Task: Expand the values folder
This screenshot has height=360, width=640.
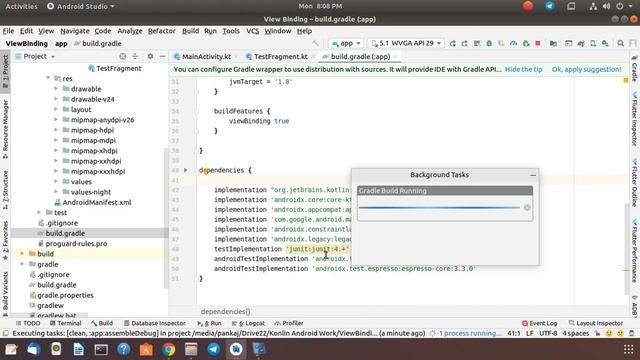Action: [56, 182]
